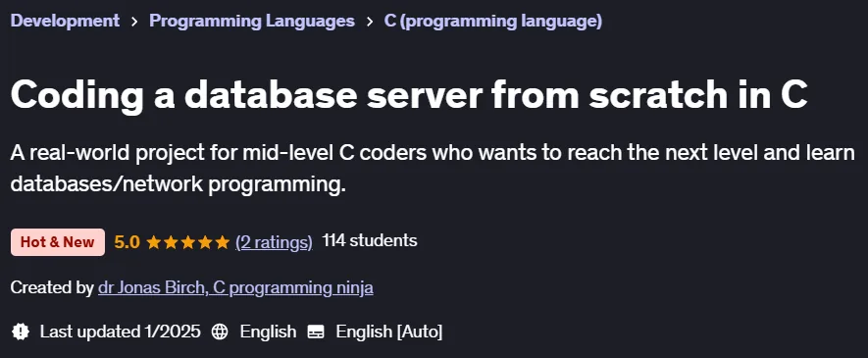Click the 5.0 rating score
868x358 pixels.
pos(127,242)
